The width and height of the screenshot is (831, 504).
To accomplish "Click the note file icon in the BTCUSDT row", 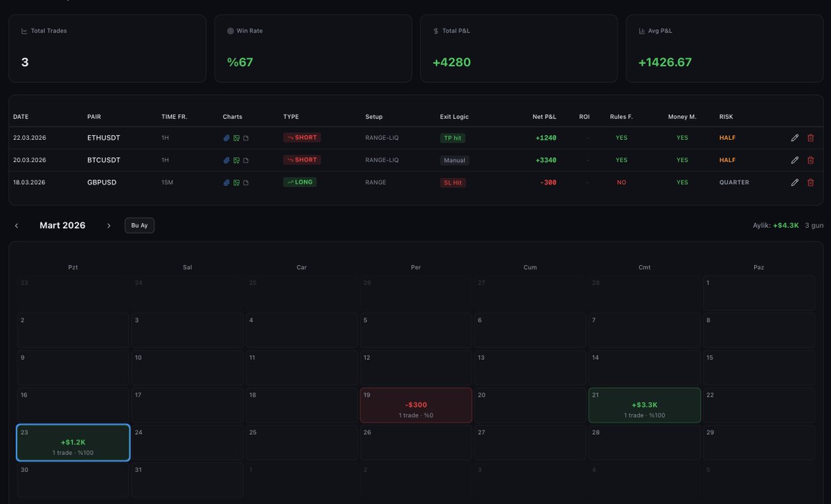I will tap(246, 160).
